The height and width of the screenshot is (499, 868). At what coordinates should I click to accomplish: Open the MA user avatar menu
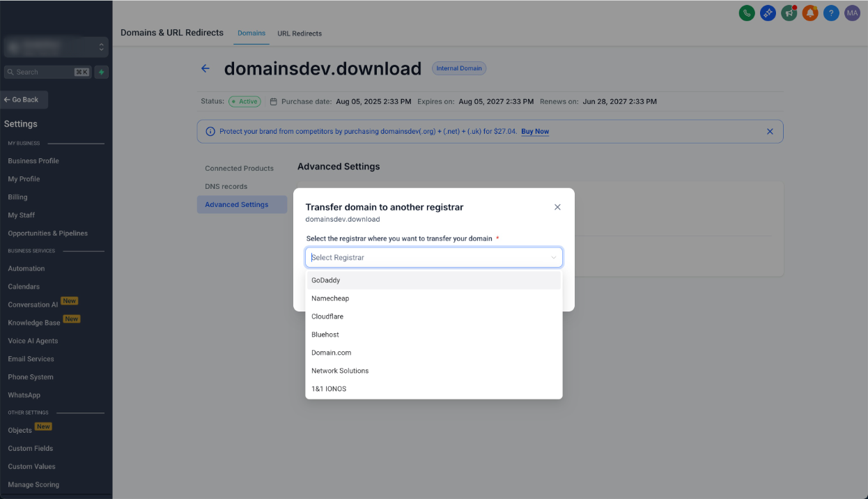coord(852,13)
